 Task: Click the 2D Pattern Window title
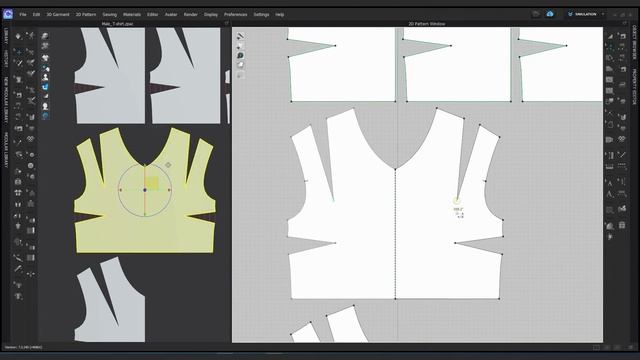427,24
